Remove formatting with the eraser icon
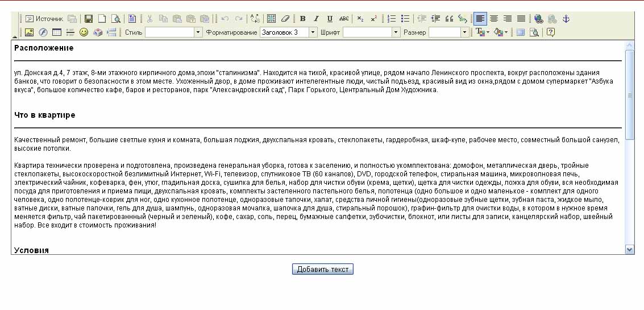Screen dimensions: 644x310 (285, 19)
